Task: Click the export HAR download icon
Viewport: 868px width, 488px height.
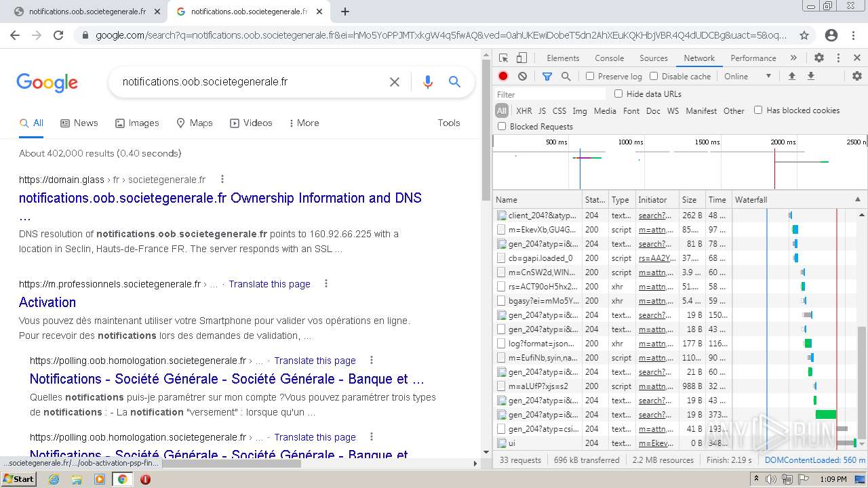Action: click(x=810, y=76)
